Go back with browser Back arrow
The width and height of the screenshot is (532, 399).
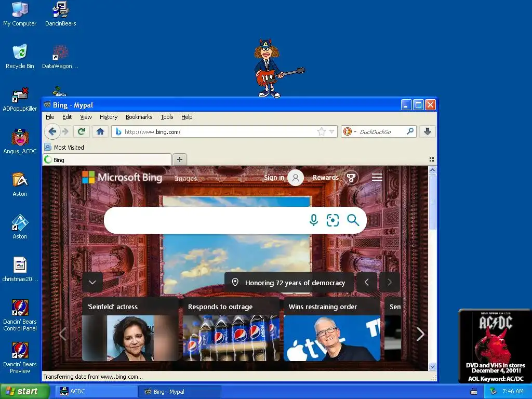point(52,131)
